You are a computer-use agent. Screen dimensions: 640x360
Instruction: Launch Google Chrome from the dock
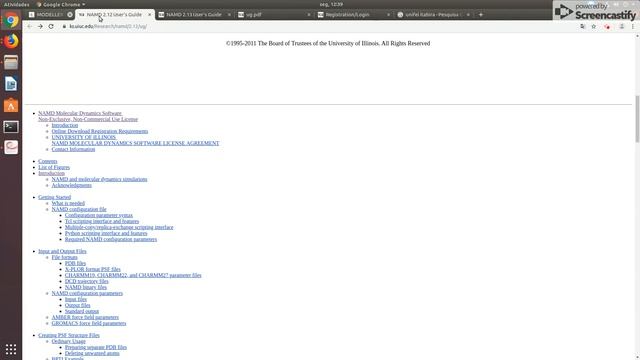[11, 20]
